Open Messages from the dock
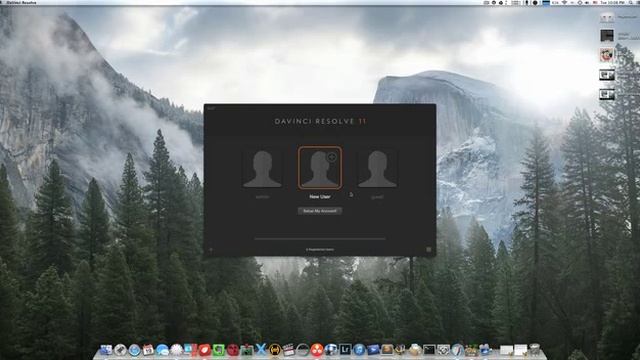The image size is (640, 360). [x=162, y=350]
